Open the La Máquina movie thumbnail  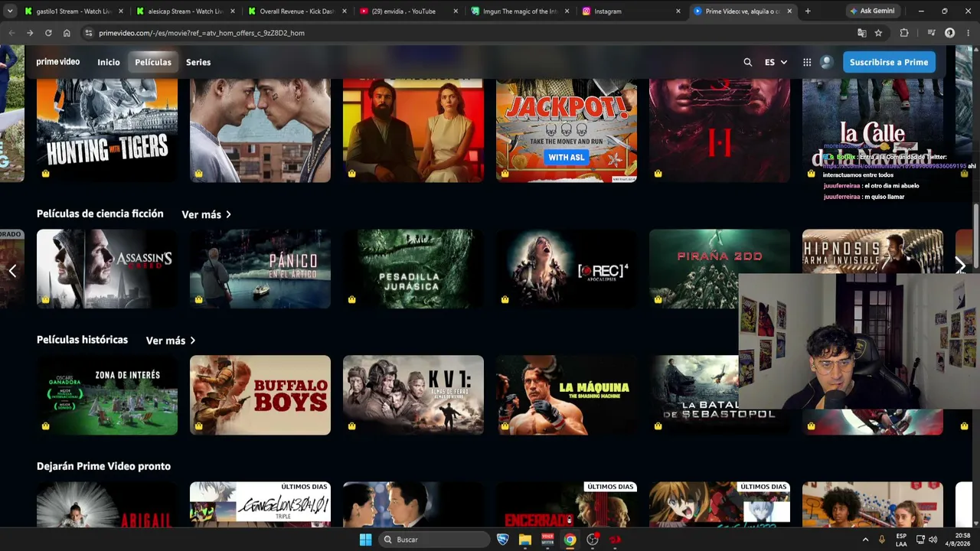[x=567, y=395]
